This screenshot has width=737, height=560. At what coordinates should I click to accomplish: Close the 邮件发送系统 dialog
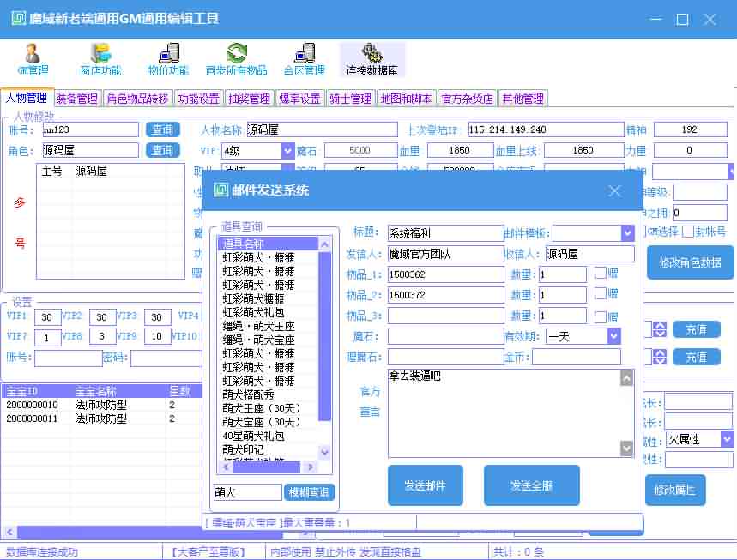tap(614, 191)
